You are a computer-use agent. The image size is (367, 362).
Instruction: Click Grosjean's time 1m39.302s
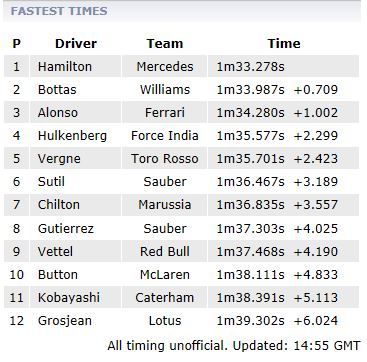click(251, 321)
